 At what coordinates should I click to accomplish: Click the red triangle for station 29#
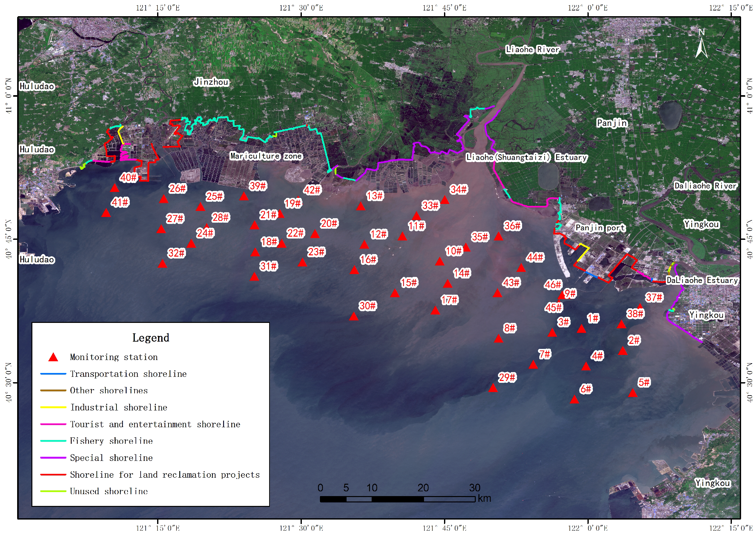pyautogui.click(x=493, y=388)
